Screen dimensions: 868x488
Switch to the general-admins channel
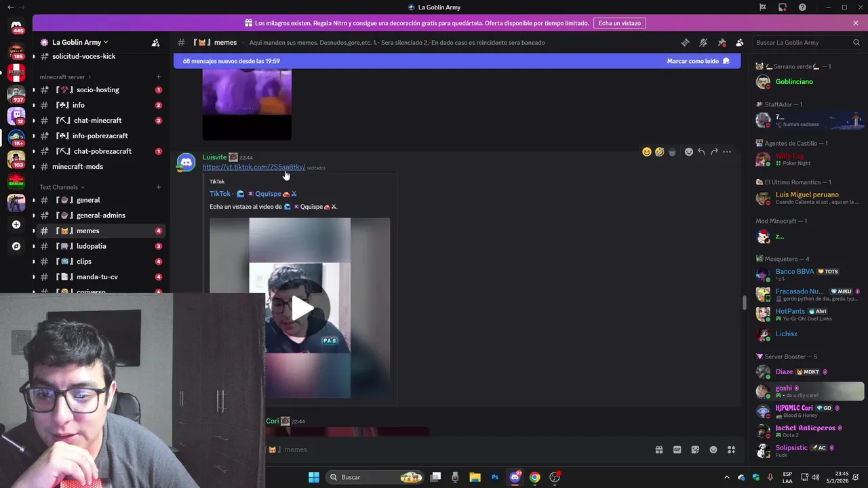[100, 216]
